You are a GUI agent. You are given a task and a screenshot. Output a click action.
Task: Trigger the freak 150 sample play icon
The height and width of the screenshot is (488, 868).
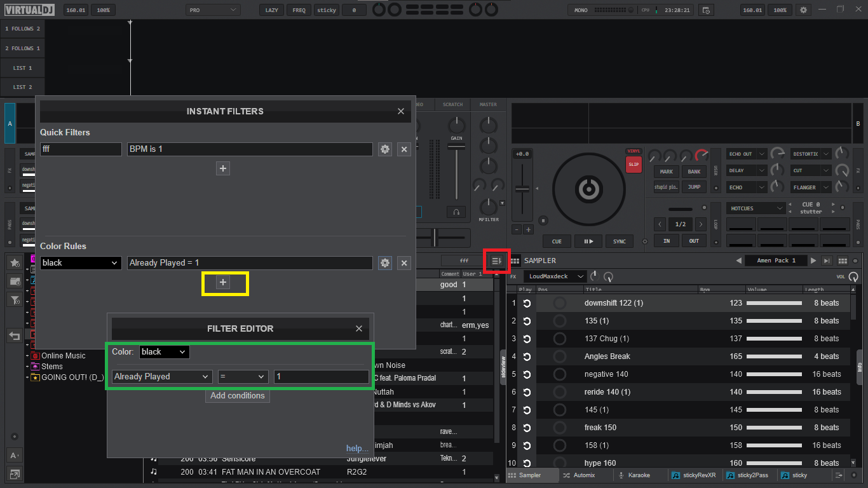pyautogui.click(x=527, y=428)
